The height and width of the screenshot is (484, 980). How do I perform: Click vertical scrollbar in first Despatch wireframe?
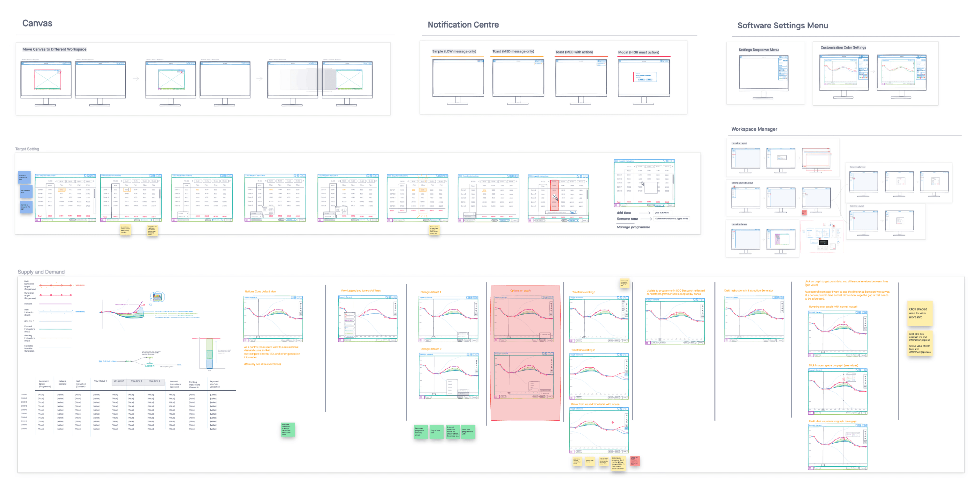pyautogui.click(x=95, y=193)
